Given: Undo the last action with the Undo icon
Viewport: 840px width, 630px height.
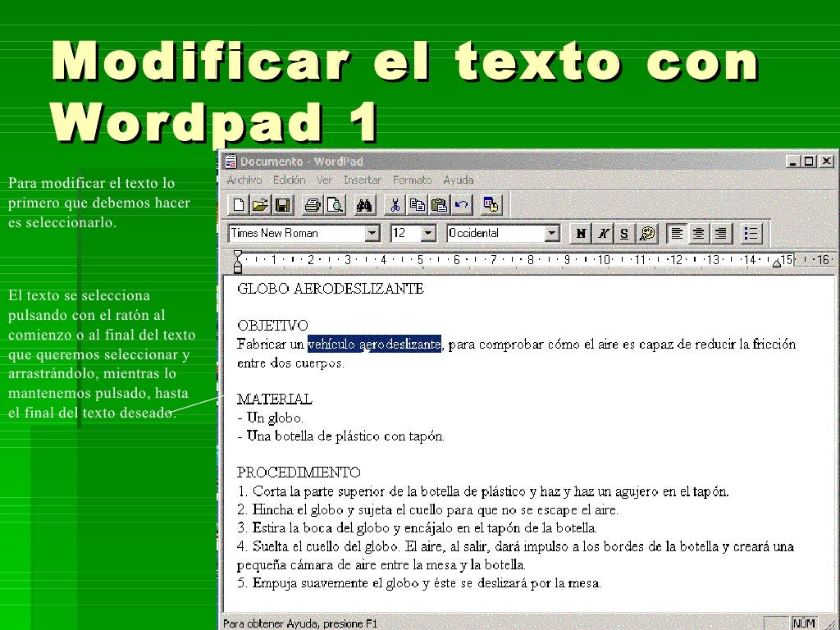Looking at the screenshot, I should (x=462, y=204).
